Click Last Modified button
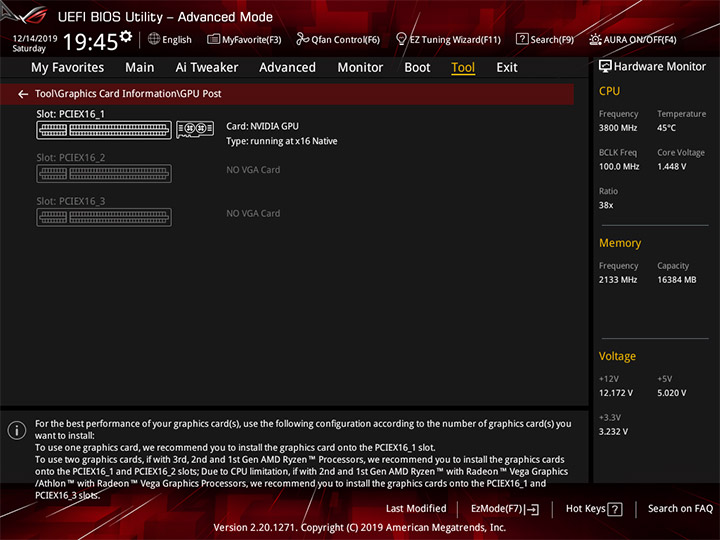Screen dimensions: 720x540 point(416,509)
